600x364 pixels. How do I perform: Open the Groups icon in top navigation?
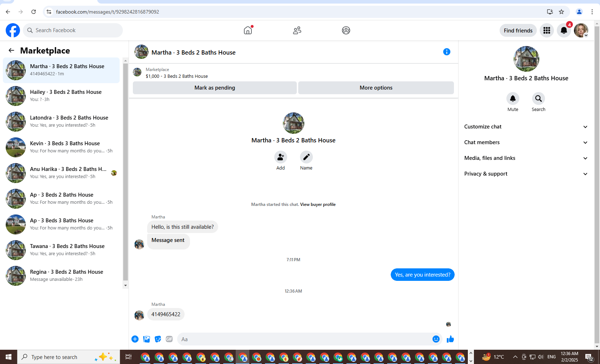(x=346, y=30)
